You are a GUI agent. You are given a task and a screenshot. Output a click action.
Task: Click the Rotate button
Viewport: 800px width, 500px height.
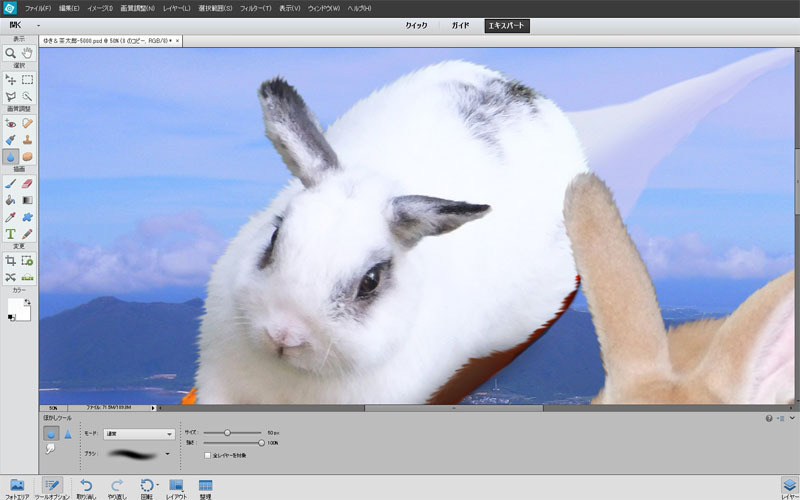click(x=146, y=489)
